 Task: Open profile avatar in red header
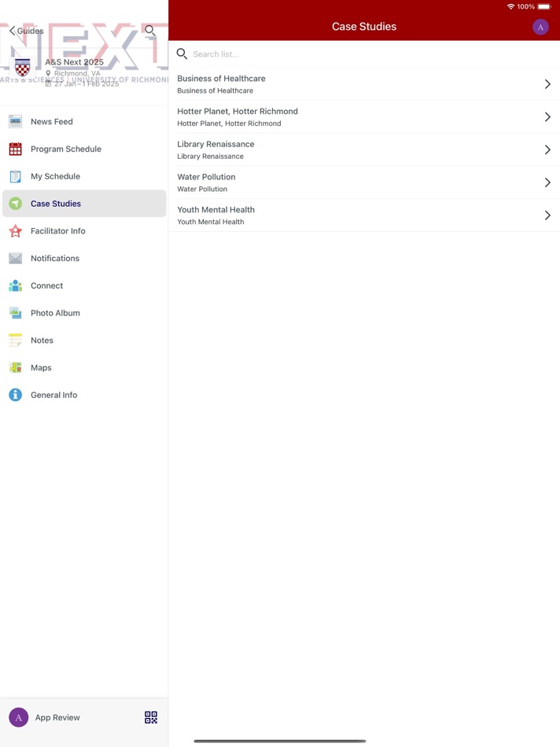pyautogui.click(x=540, y=28)
